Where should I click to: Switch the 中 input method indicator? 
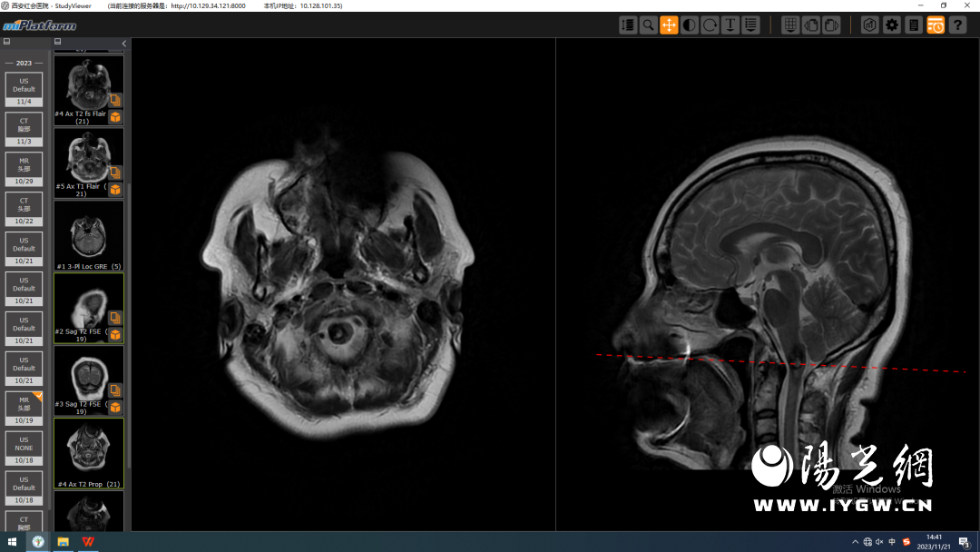click(x=892, y=542)
